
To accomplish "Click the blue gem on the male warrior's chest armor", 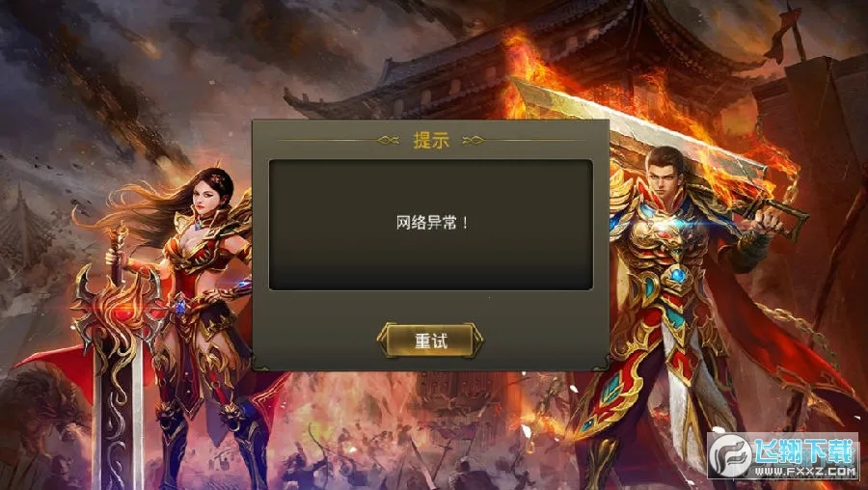I will click(676, 275).
